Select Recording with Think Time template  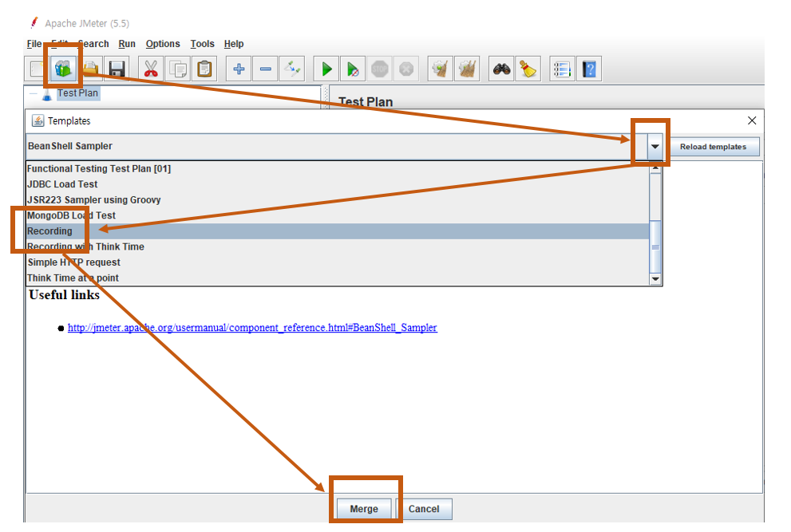(x=337, y=246)
